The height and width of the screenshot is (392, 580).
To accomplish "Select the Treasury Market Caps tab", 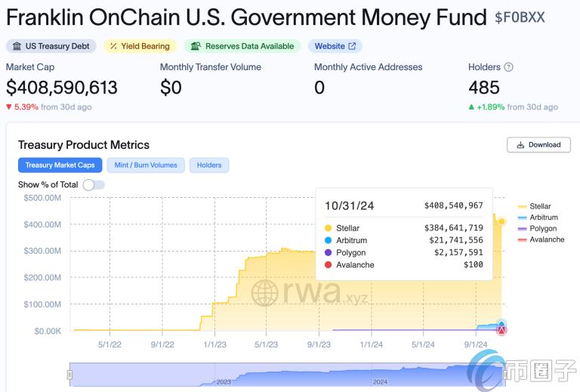I will [x=60, y=165].
